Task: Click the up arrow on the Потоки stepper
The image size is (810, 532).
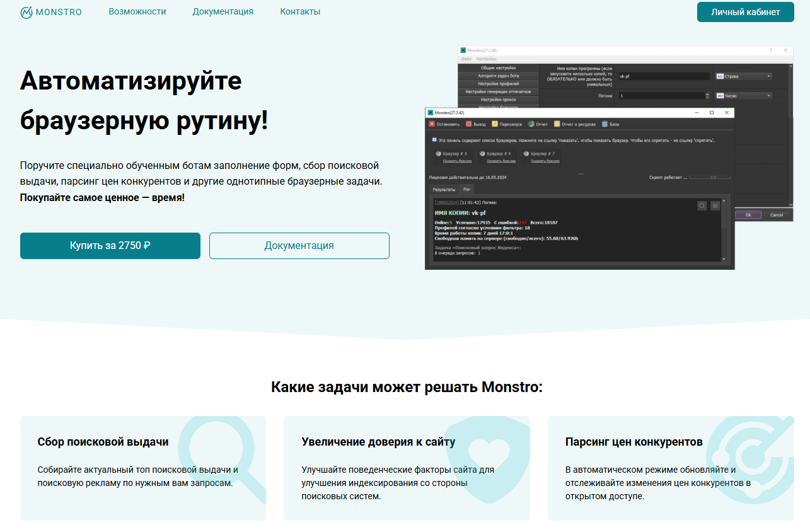Action: coord(708,93)
